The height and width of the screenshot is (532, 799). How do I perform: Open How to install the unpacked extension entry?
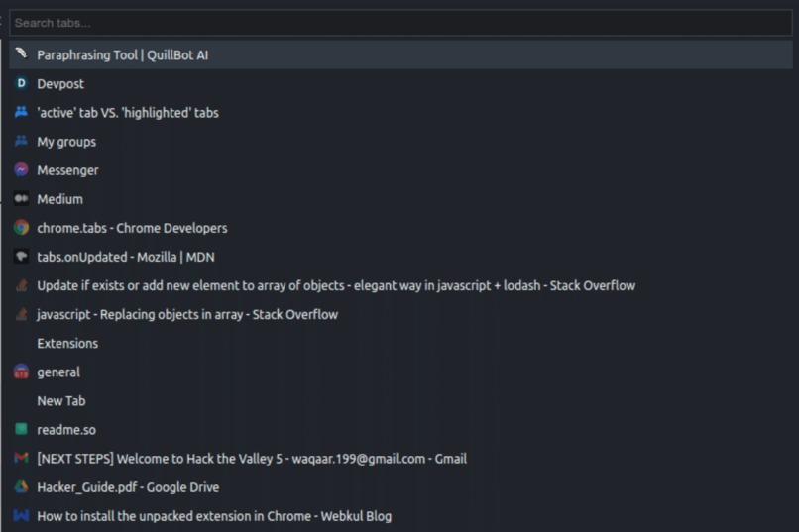pyautogui.click(x=400, y=516)
